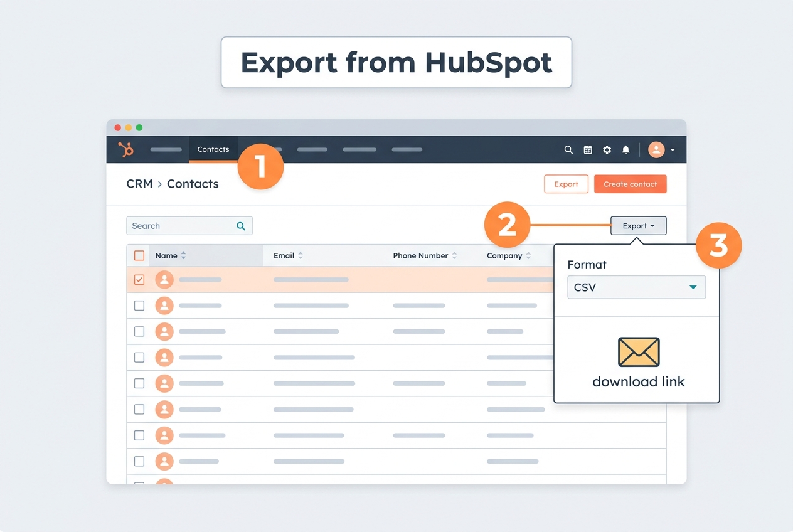The height and width of the screenshot is (532, 793).
Task: Sort by the Name column arrows
Action: coord(184,256)
